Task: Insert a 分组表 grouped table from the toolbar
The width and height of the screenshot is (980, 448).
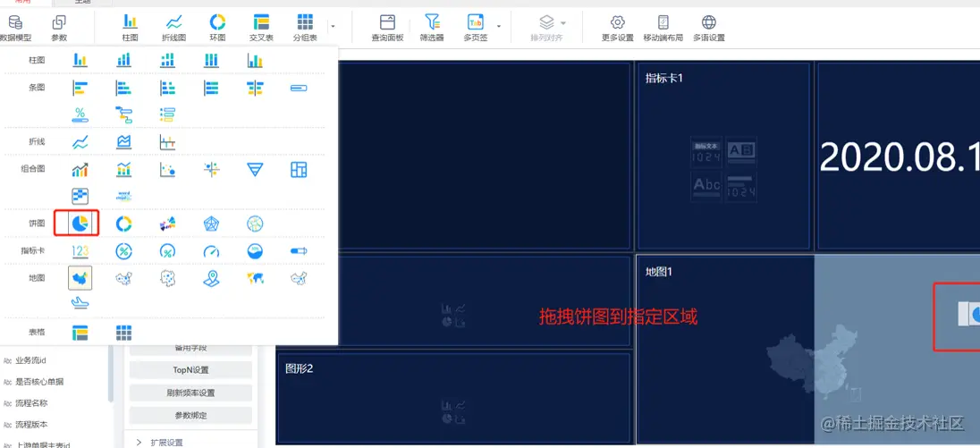Action: click(305, 28)
